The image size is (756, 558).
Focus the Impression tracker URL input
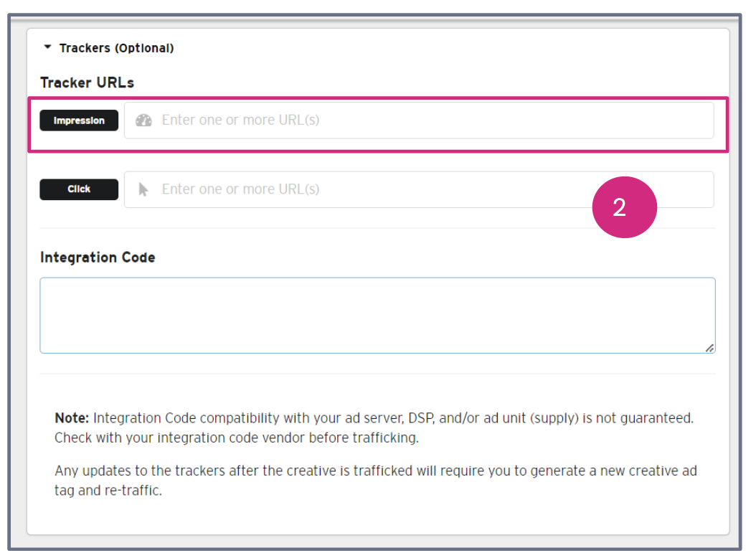pos(430,120)
